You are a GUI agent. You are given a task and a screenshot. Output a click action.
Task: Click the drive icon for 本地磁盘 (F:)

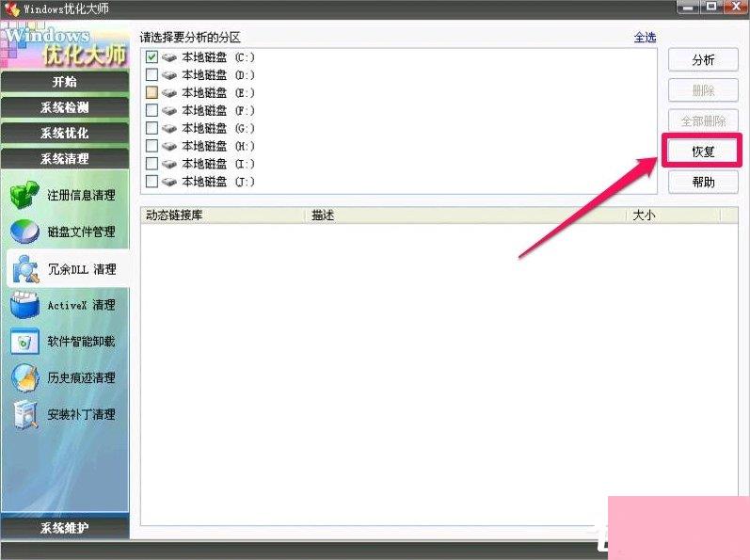[x=169, y=110]
